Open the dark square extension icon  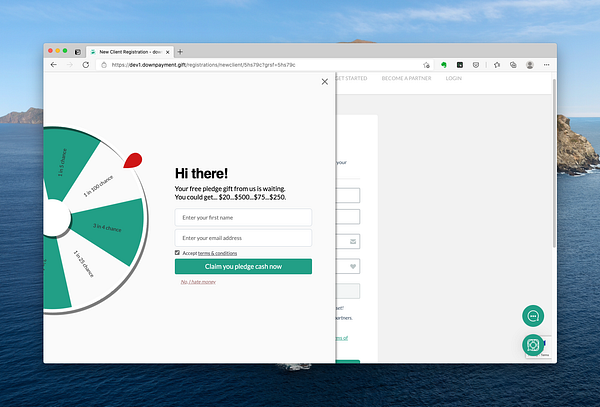(x=460, y=65)
